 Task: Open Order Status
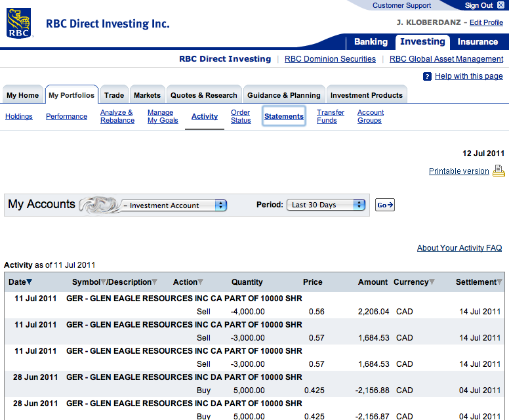pyautogui.click(x=241, y=116)
